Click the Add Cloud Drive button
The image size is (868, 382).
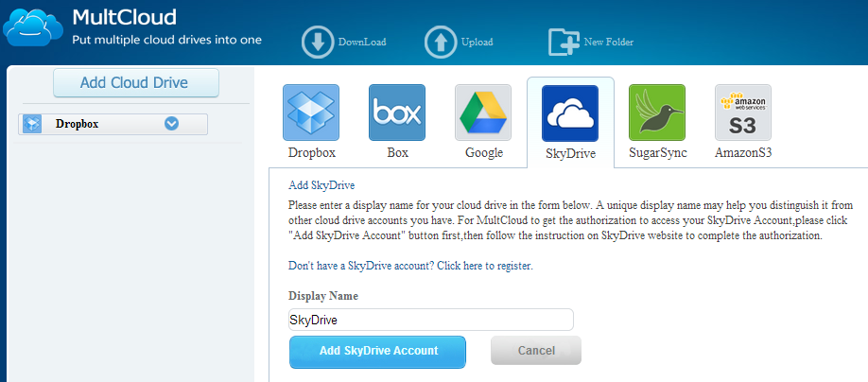point(136,83)
